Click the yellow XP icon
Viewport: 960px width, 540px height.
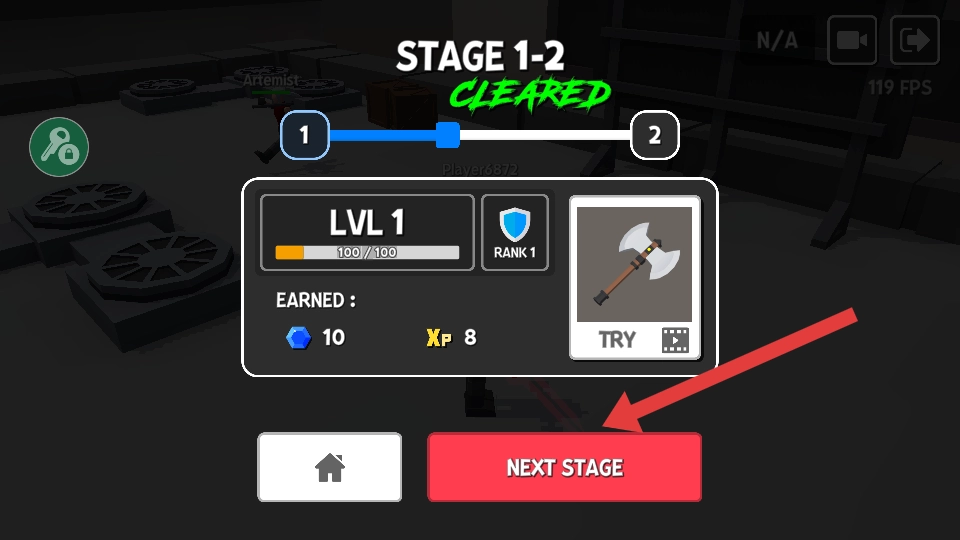(x=439, y=338)
